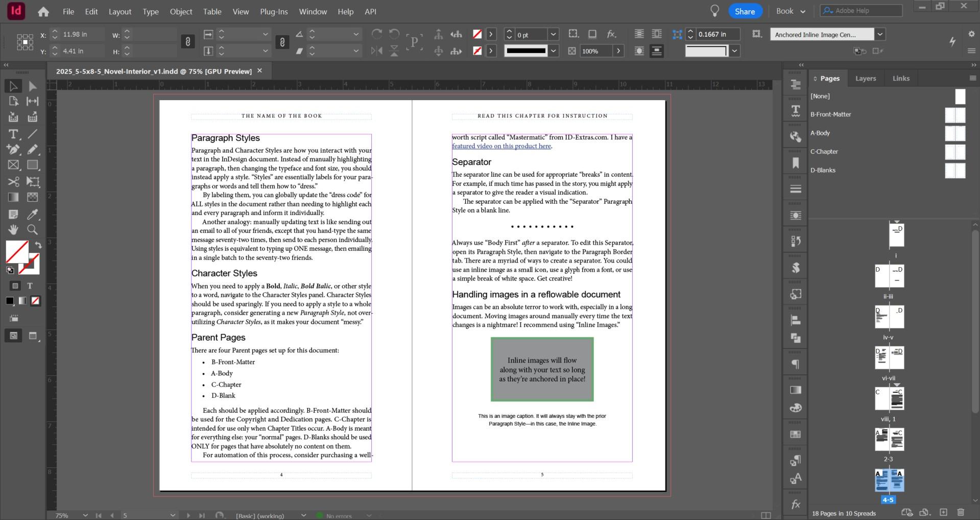Click the Zoom tool magnifier

click(x=32, y=230)
